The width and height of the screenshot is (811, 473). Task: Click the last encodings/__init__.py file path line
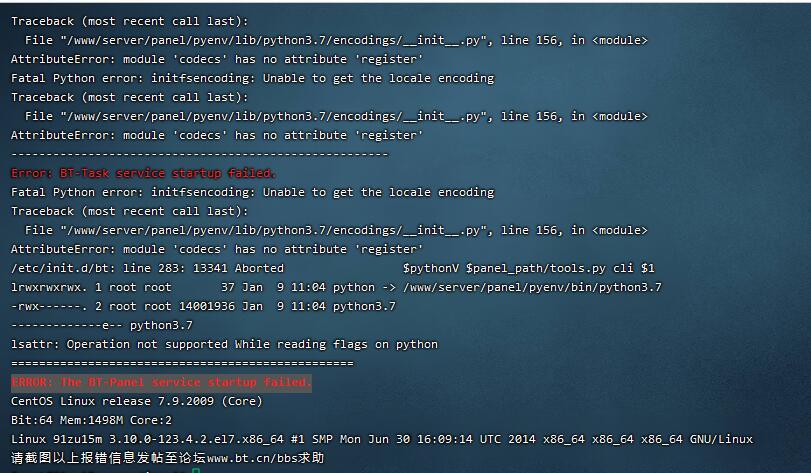pyautogui.click(x=336, y=230)
